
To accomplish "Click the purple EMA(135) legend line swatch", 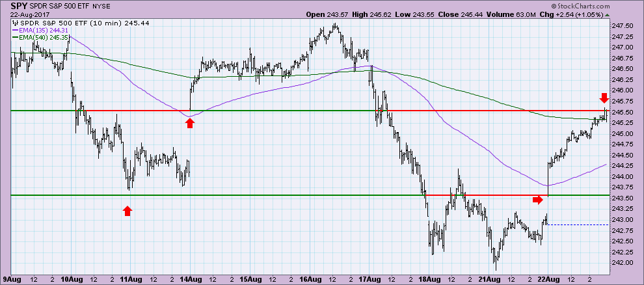I will click(x=16, y=30).
